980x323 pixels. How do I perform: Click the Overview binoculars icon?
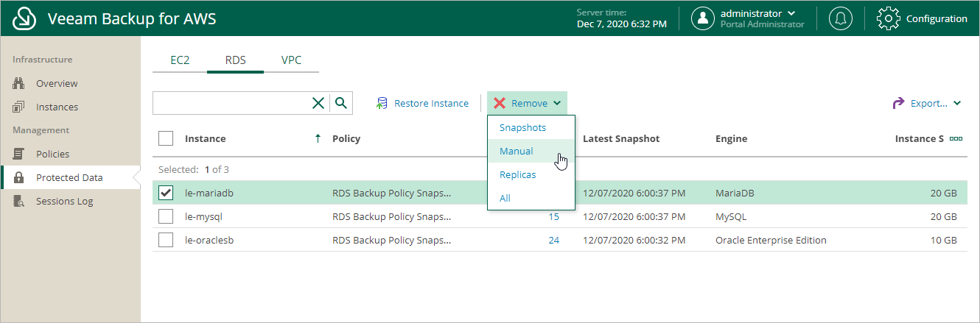click(19, 83)
